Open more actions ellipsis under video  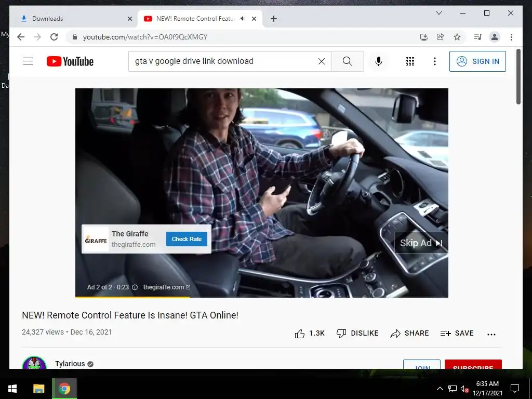[491, 334]
